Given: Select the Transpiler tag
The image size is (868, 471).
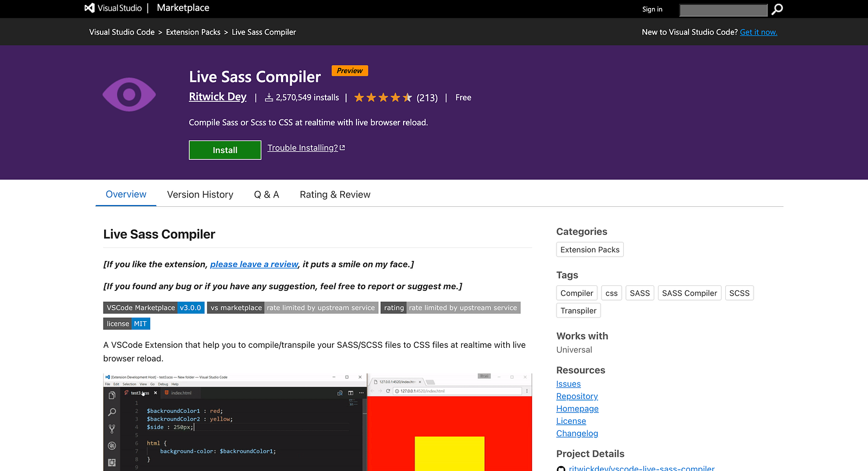Looking at the screenshot, I should tap(578, 310).
